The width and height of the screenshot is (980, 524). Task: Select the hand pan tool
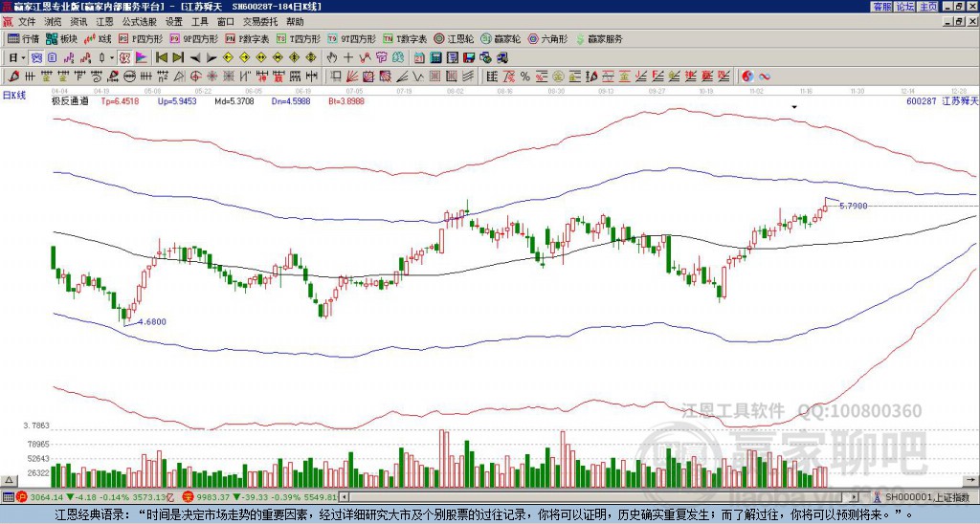click(332, 58)
